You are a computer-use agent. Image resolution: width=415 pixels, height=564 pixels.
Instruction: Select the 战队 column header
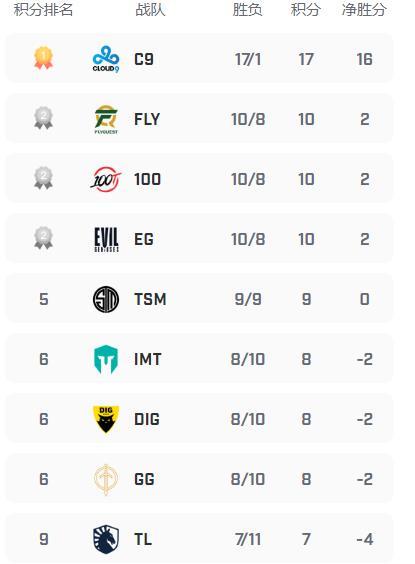pyautogui.click(x=150, y=9)
